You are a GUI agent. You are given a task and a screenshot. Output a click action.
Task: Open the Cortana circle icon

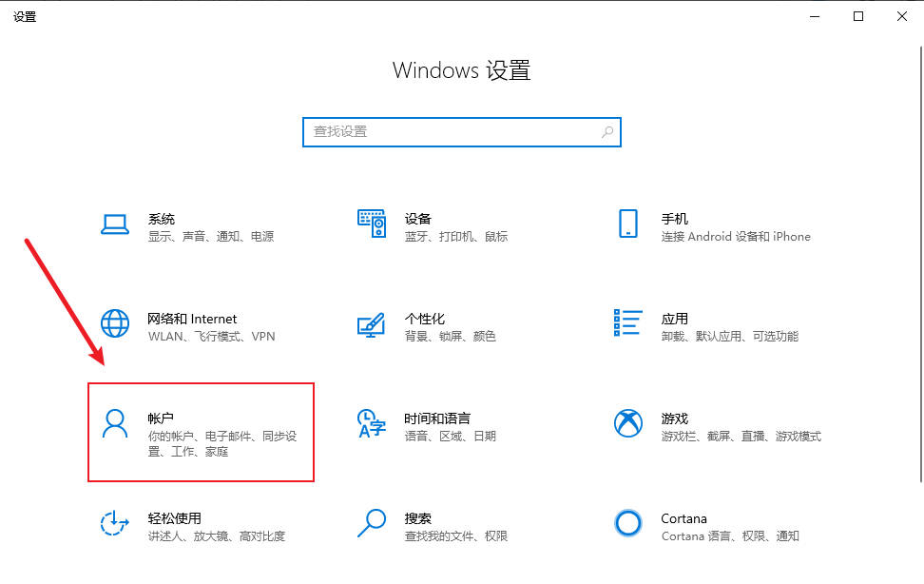point(628,523)
